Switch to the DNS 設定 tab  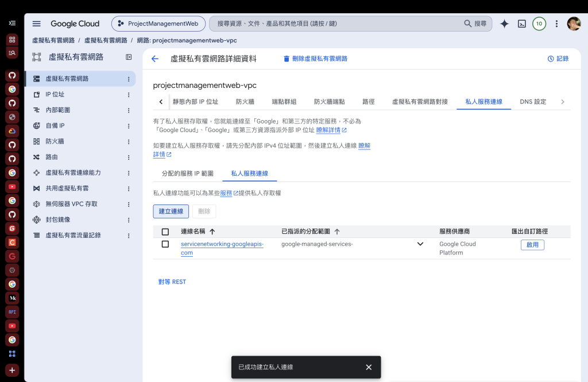coord(533,102)
